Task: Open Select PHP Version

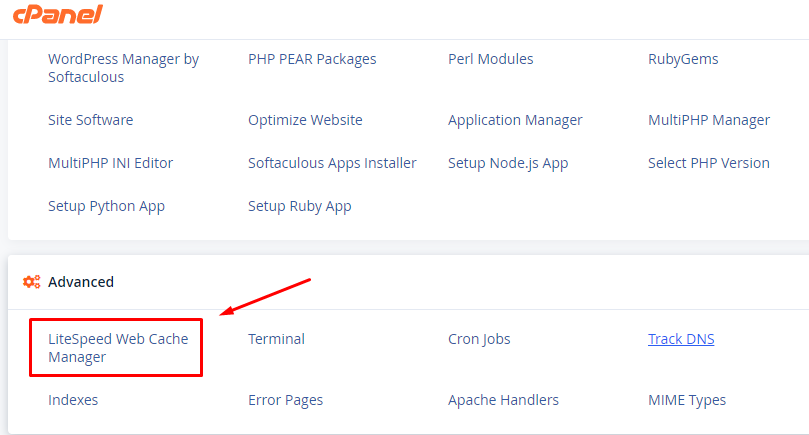Action: coord(708,163)
